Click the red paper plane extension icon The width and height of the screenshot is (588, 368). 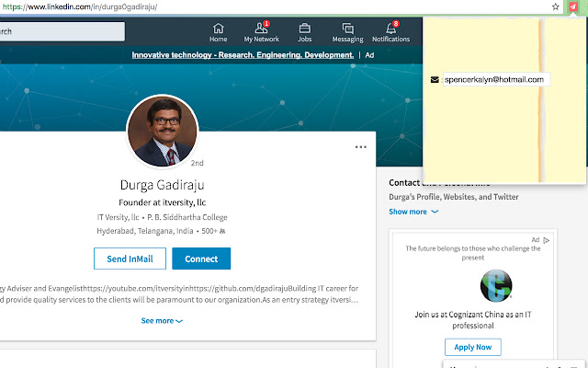[x=573, y=6]
